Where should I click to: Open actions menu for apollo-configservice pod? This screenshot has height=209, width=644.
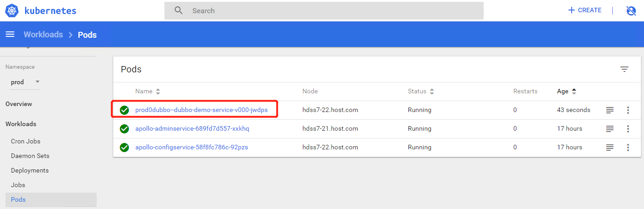[x=628, y=148]
